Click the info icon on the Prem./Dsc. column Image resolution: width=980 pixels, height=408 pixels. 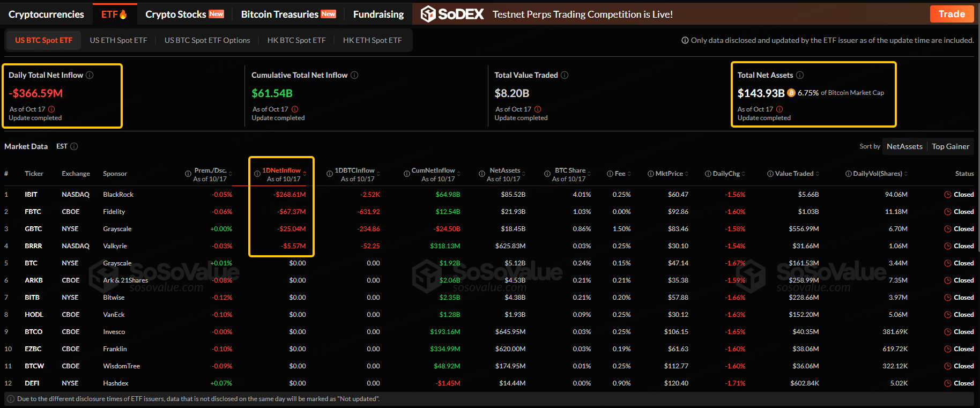click(188, 174)
